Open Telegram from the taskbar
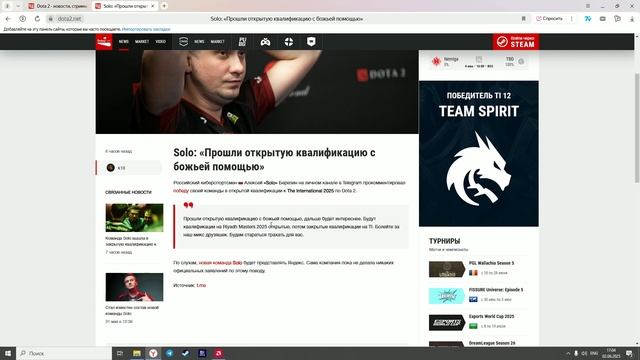 169,353
